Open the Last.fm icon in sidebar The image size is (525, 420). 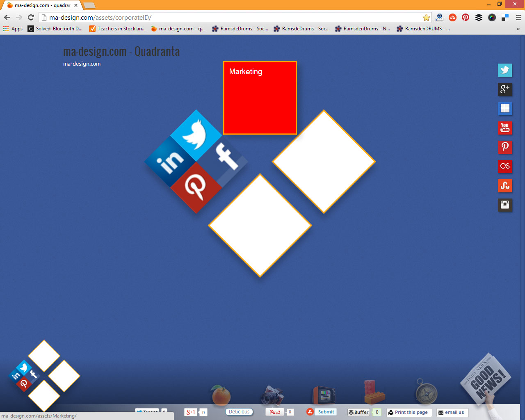505,166
